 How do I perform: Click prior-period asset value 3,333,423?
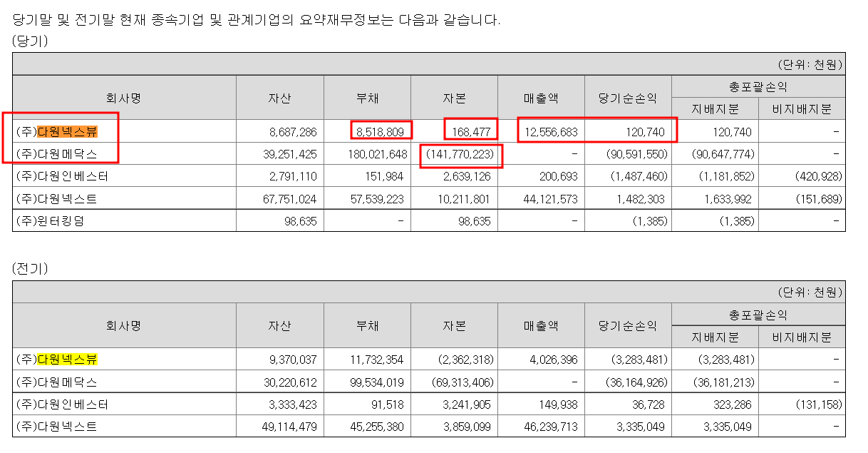[293, 404]
